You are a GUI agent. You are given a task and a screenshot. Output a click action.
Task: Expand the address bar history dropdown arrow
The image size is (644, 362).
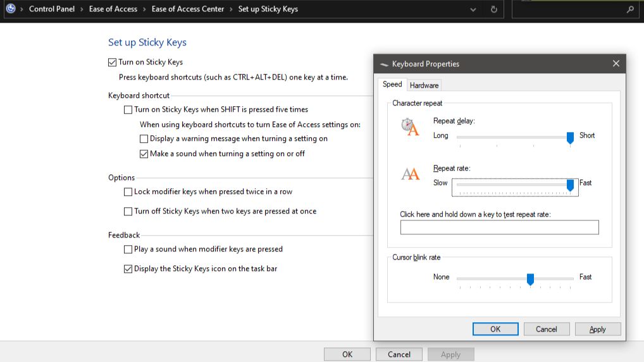click(x=473, y=9)
